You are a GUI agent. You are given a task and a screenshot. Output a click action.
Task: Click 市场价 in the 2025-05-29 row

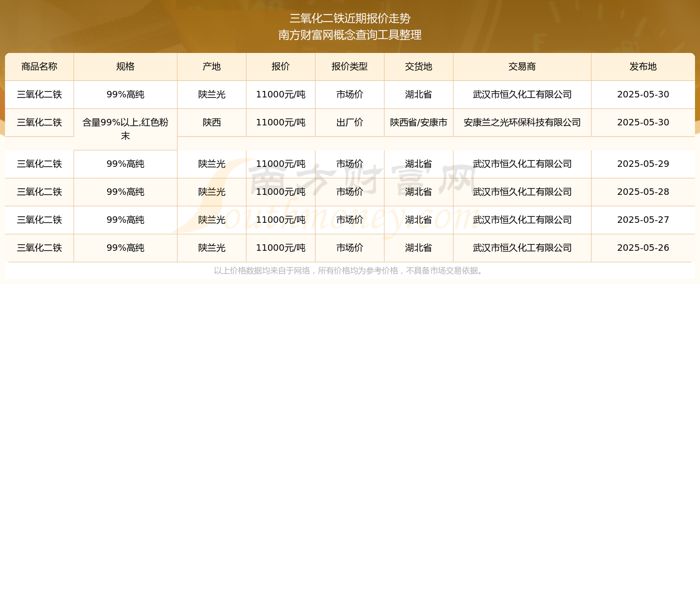click(x=350, y=164)
